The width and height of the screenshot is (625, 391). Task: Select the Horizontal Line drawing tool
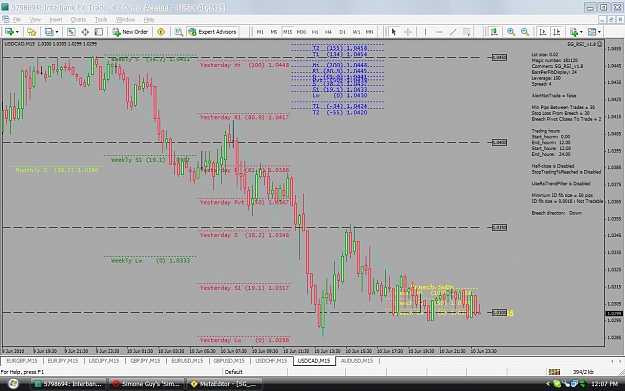[x=439, y=32]
